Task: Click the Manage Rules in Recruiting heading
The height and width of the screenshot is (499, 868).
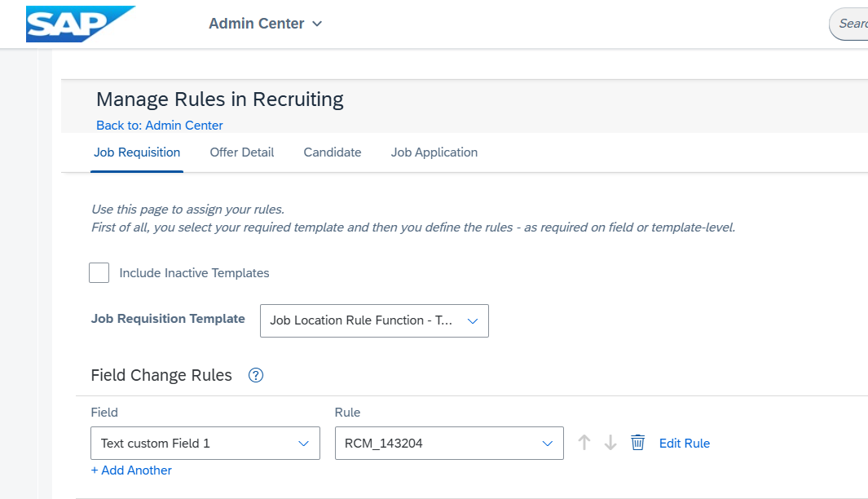Action: tap(220, 99)
